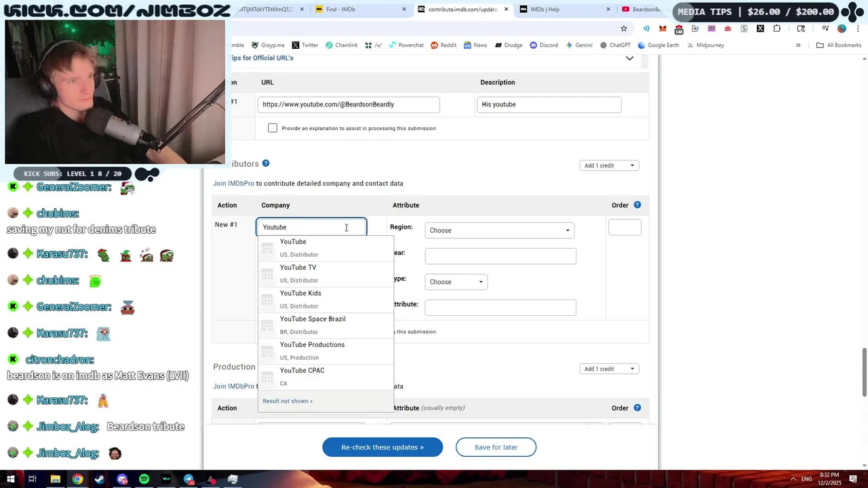This screenshot has height=488, width=868.
Task: Open Production Add 1 credit dropdown
Action: tap(609, 369)
